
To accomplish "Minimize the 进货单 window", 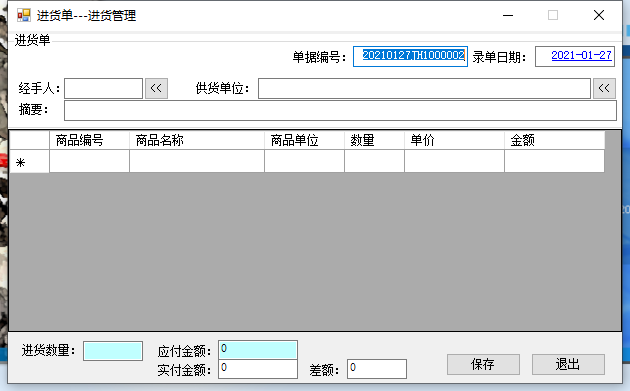I will coord(508,15).
